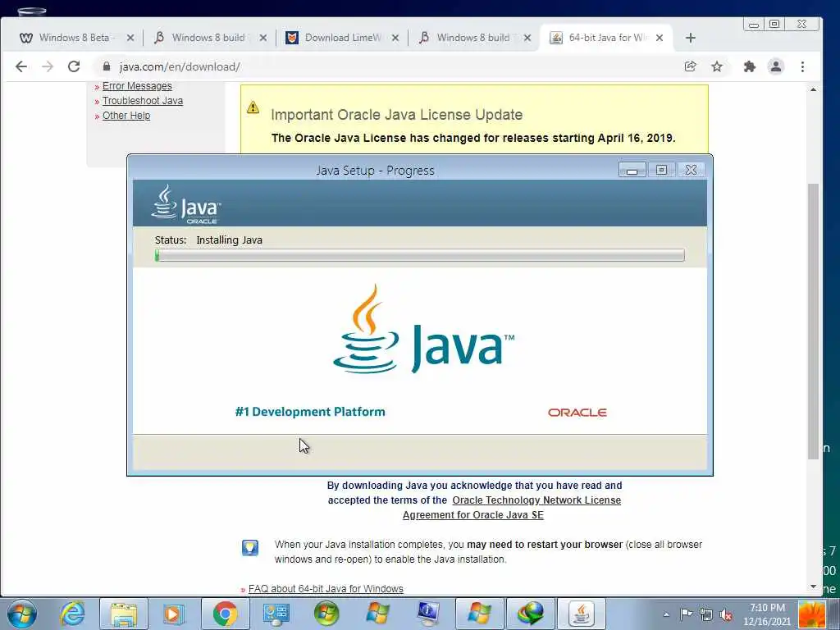The image size is (840, 630).
Task: Click the lightbulb tip icon
Action: click(x=249, y=547)
